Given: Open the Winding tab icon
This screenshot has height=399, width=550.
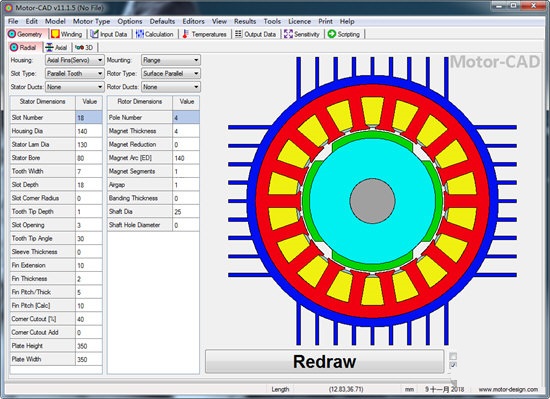Looking at the screenshot, I should (67, 34).
